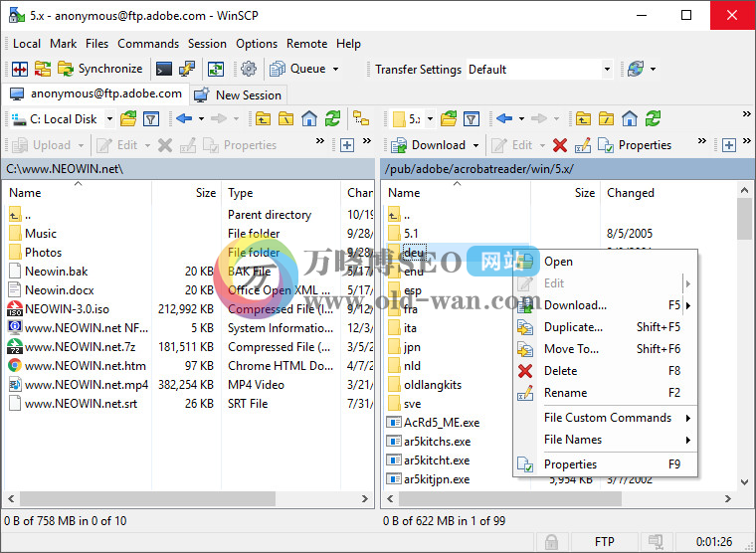Screen dimensions: 756x553
Task: Click the local panel filter icon
Action: pos(151,118)
